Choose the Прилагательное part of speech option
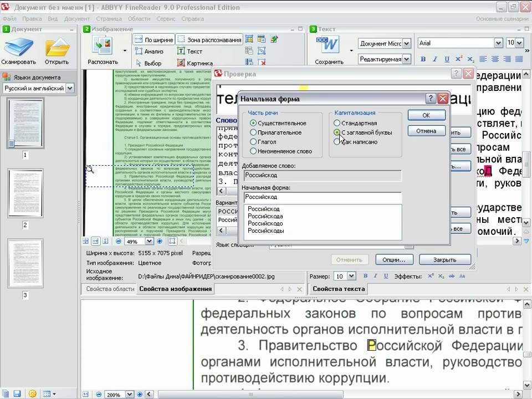532x399 pixels. point(253,132)
